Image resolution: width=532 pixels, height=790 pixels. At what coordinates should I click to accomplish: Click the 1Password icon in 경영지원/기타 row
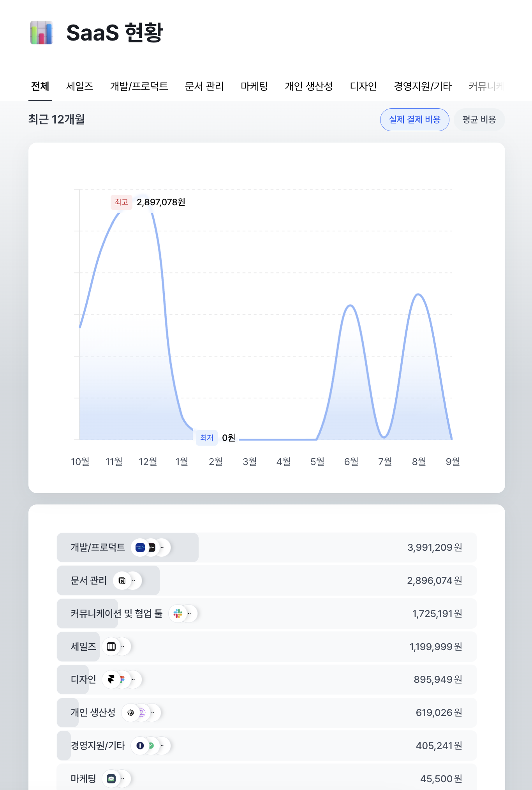click(x=140, y=746)
